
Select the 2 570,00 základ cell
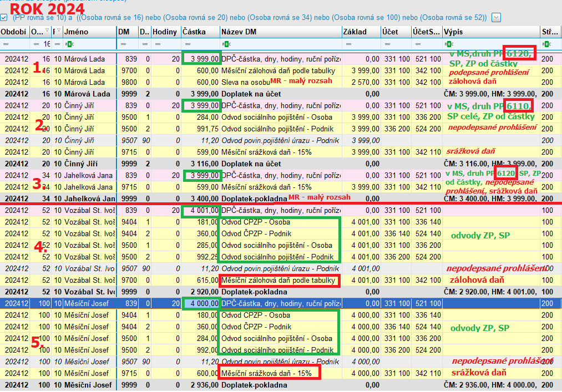(361, 82)
